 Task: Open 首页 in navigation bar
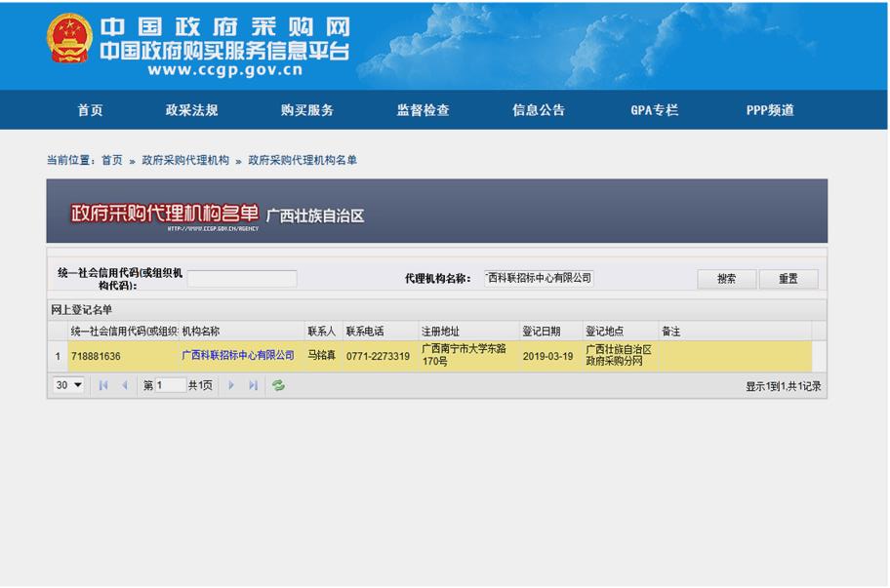pyautogui.click(x=90, y=110)
